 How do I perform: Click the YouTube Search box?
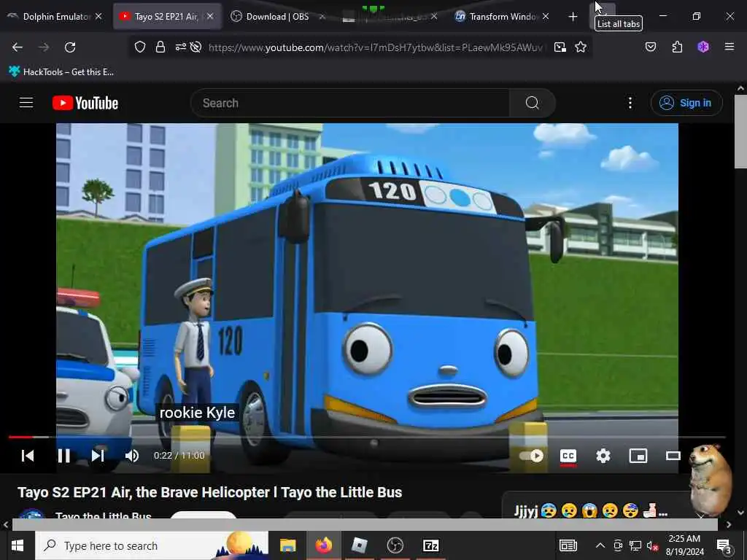pos(350,103)
